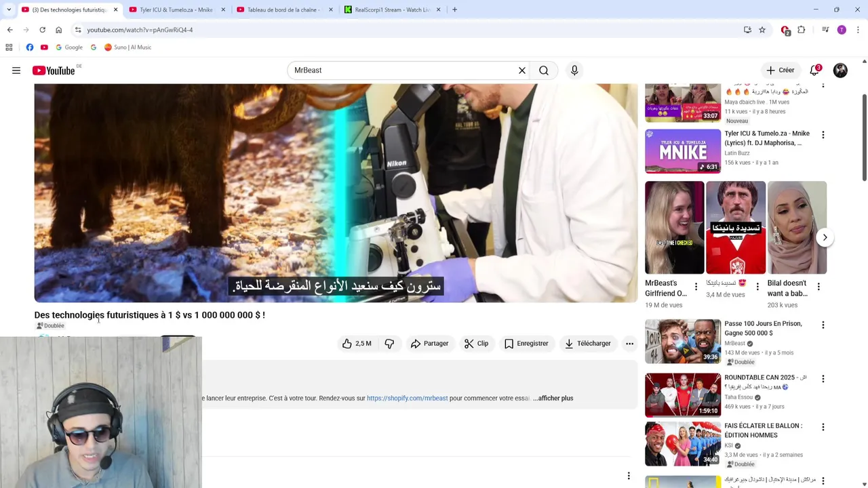Dislike the video with the thumbs-down
Image resolution: width=868 pixels, height=488 pixels.
coord(389,344)
